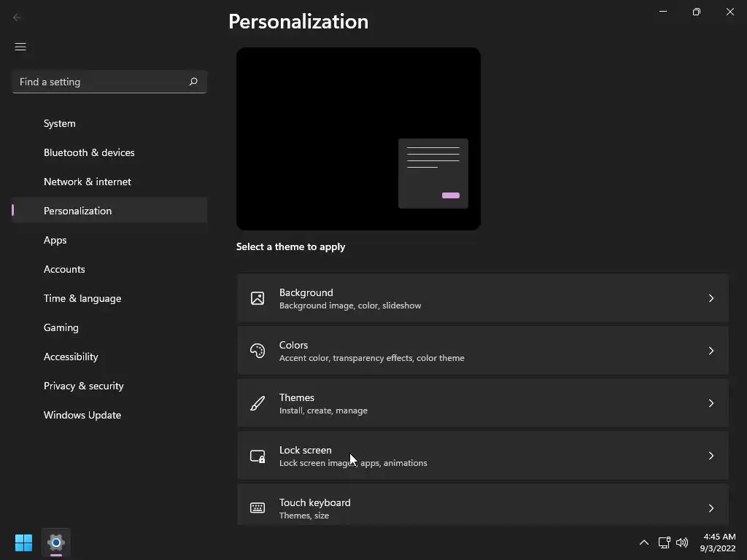This screenshot has height=560, width=747.
Task: Click the back arrow icon
Action: 18,17
